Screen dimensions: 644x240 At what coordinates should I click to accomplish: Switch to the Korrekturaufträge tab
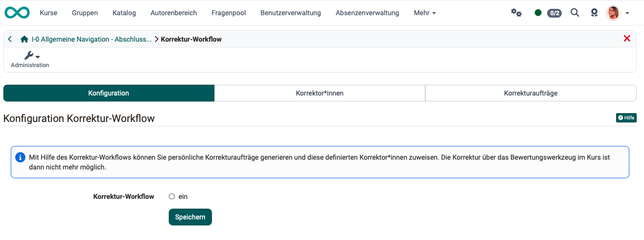531,93
